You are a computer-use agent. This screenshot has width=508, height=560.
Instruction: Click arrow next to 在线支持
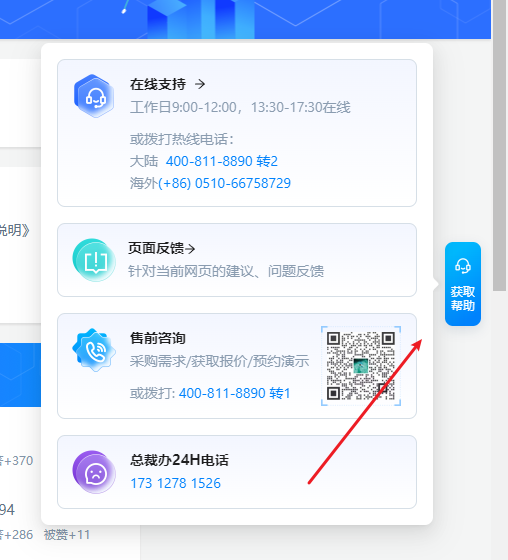tap(200, 84)
